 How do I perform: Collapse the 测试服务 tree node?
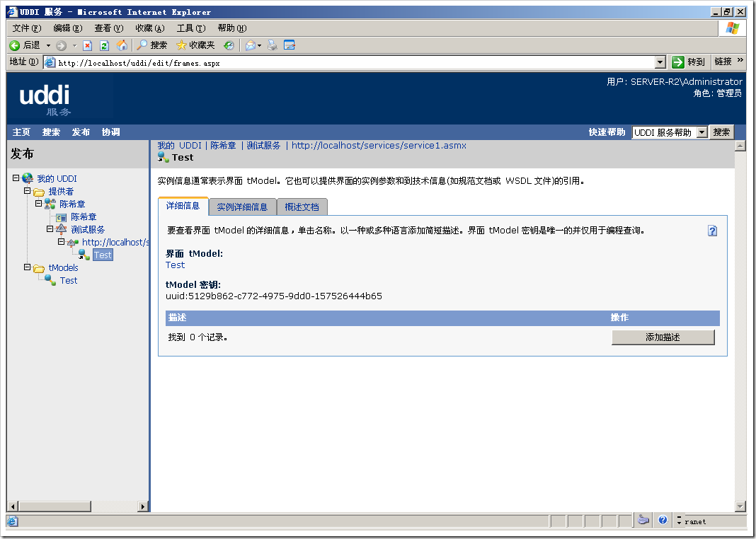[x=50, y=228]
